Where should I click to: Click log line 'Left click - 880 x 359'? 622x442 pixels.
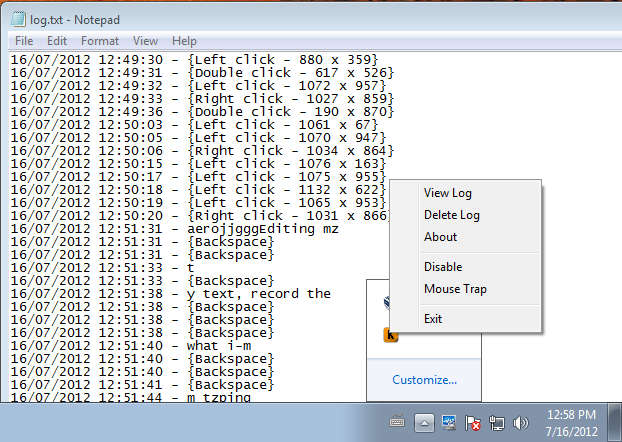point(194,60)
